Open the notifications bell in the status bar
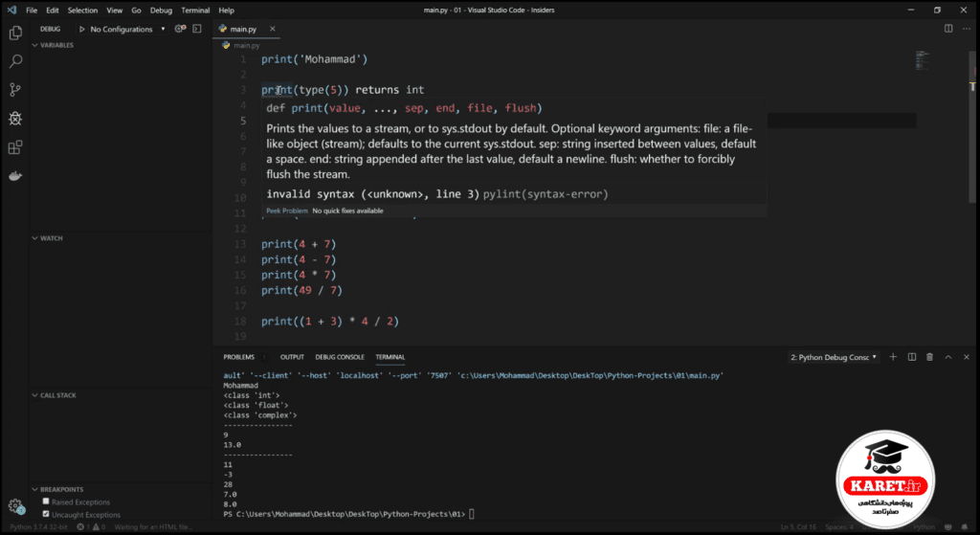 point(966,527)
